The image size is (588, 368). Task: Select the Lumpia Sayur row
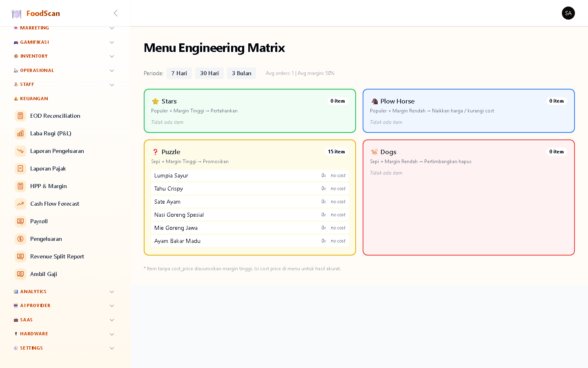pyautogui.click(x=250, y=175)
